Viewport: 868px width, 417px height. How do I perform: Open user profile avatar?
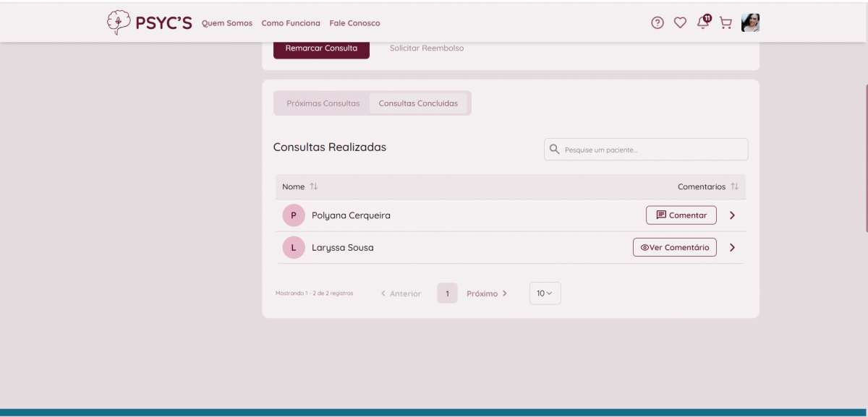750,22
